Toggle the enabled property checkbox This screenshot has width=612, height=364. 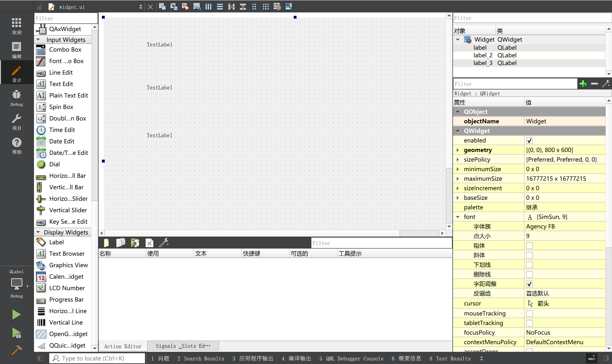[529, 141]
